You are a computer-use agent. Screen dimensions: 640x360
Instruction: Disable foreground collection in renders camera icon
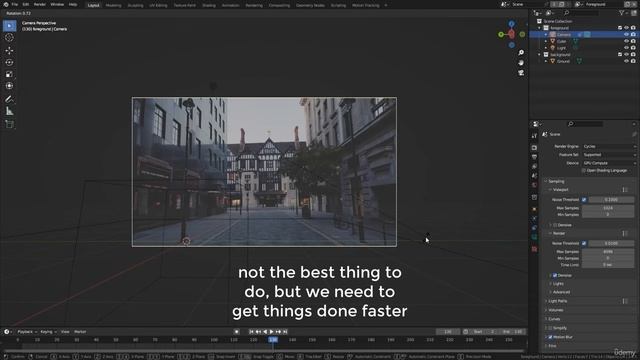tap(633, 28)
